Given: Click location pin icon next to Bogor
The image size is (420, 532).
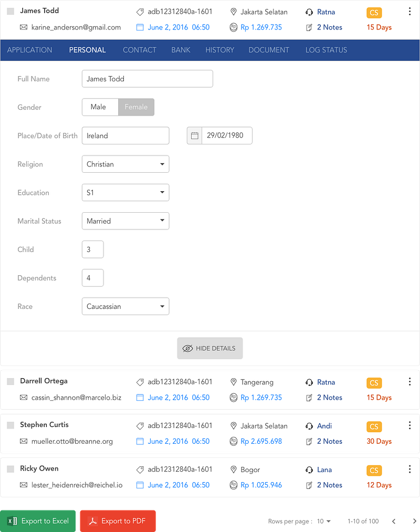Looking at the screenshot, I should pyautogui.click(x=234, y=470).
